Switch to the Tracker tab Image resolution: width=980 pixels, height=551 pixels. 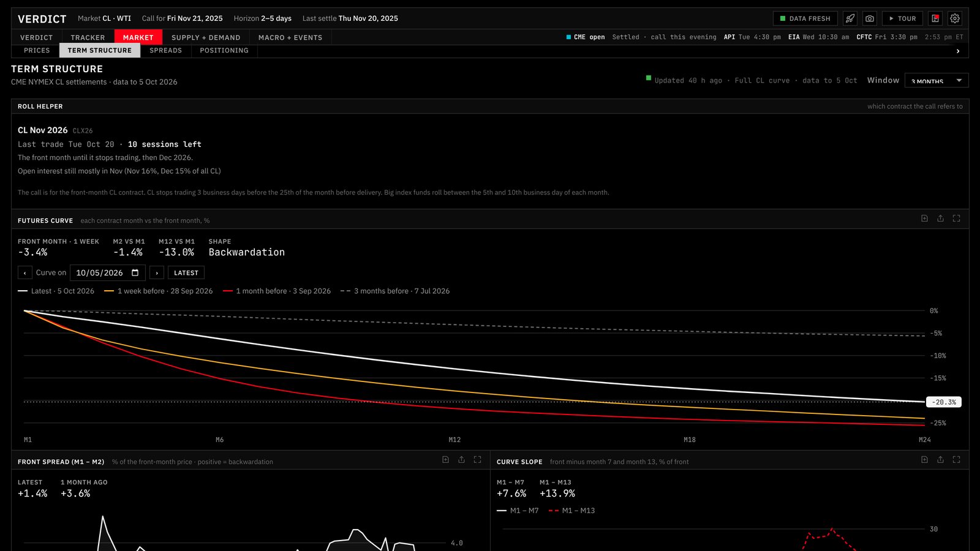point(88,37)
